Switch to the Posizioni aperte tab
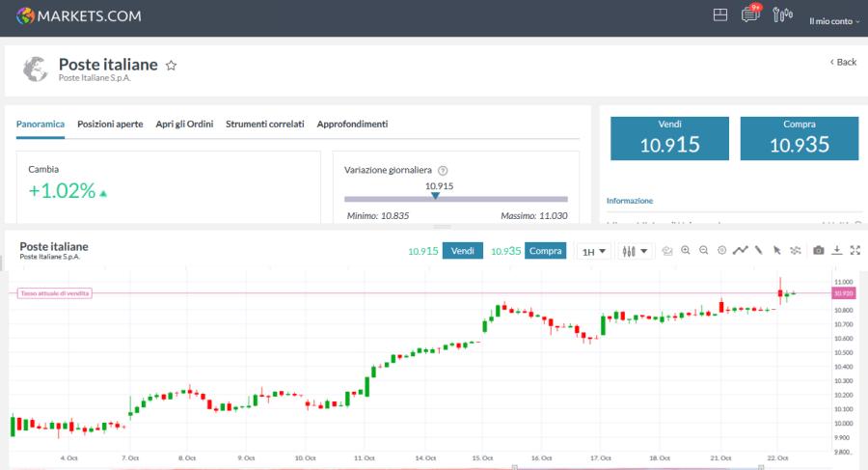This screenshot has height=470, width=868. [x=110, y=124]
